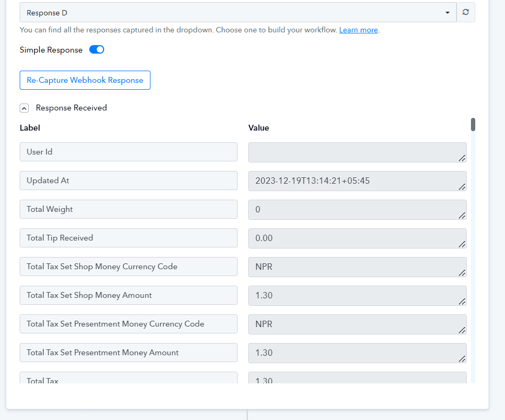Click the Simple Response label text
The width and height of the screenshot is (505, 420).
click(x=51, y=50)
